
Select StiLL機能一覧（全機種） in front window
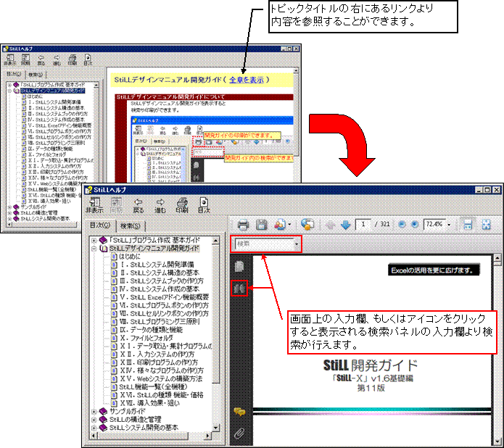[153, 386]
